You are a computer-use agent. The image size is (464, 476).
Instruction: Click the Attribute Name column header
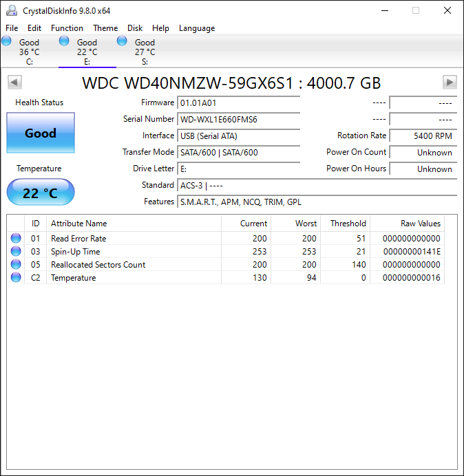[134, 224]
